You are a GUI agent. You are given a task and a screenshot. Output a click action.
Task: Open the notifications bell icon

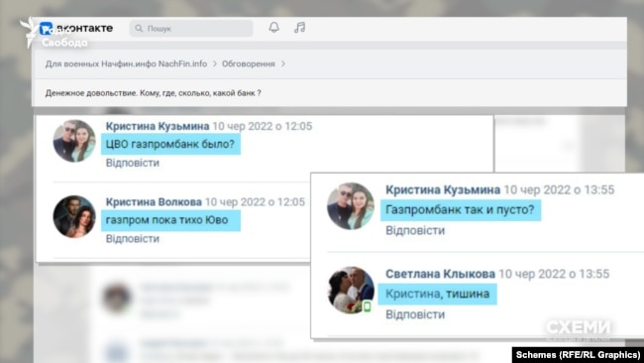point(273,28)
